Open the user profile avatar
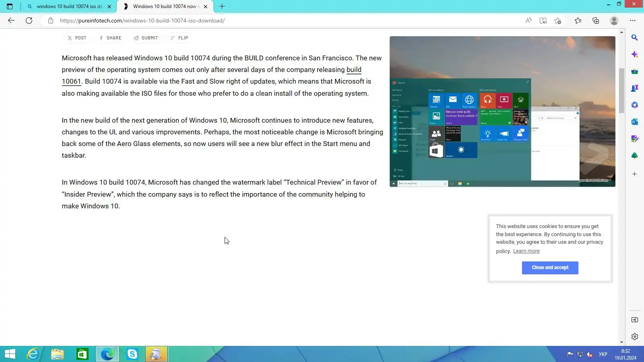 pos(614,21)
